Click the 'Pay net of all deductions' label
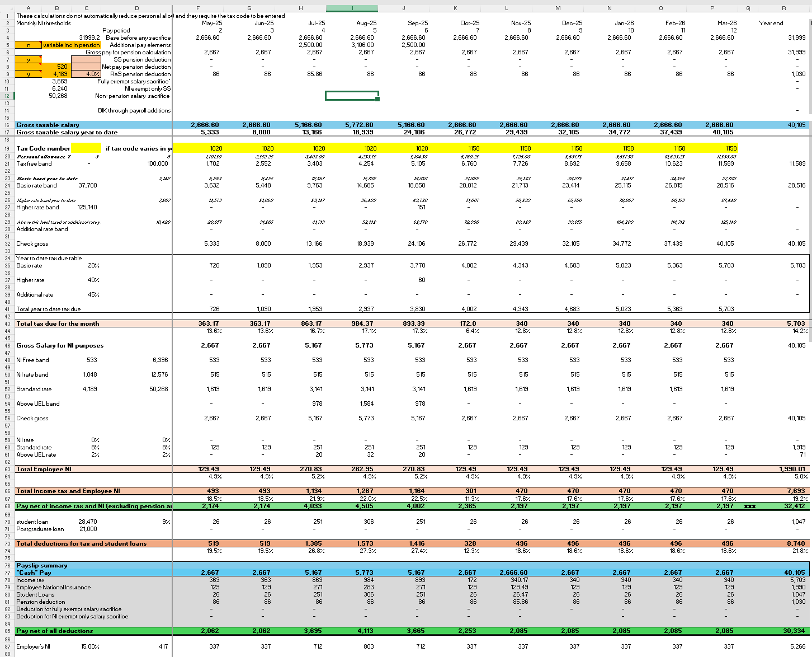This screenshot has height=657, width=812. click(55, 631)
